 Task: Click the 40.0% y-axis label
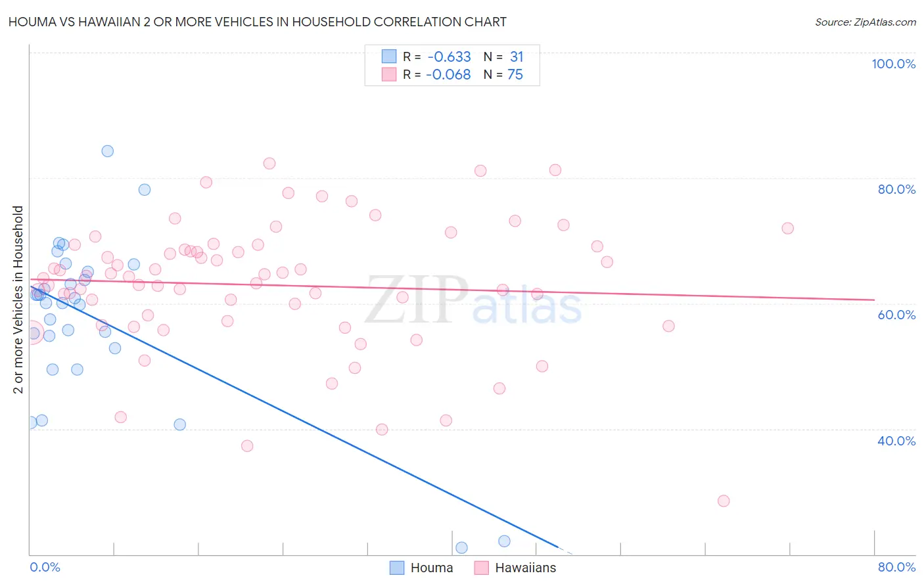pyautogui.click(x=896, y=441)
